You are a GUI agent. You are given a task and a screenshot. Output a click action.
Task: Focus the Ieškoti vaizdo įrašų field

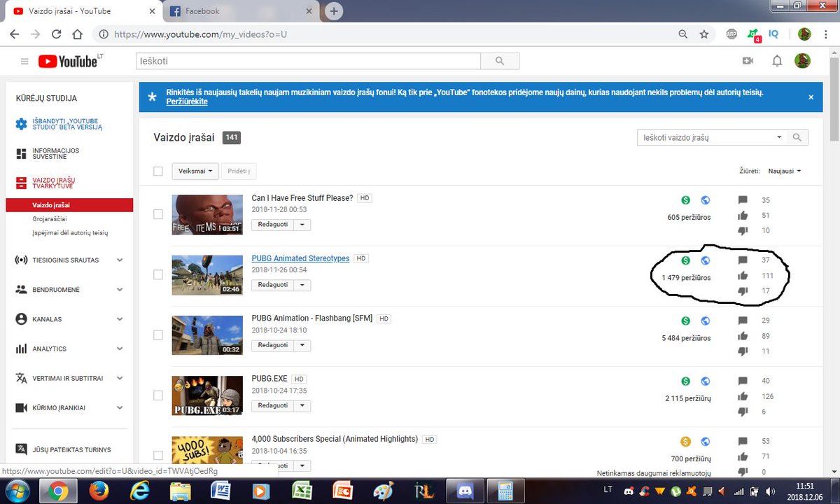pyautogui.click(x=706, y=137)
